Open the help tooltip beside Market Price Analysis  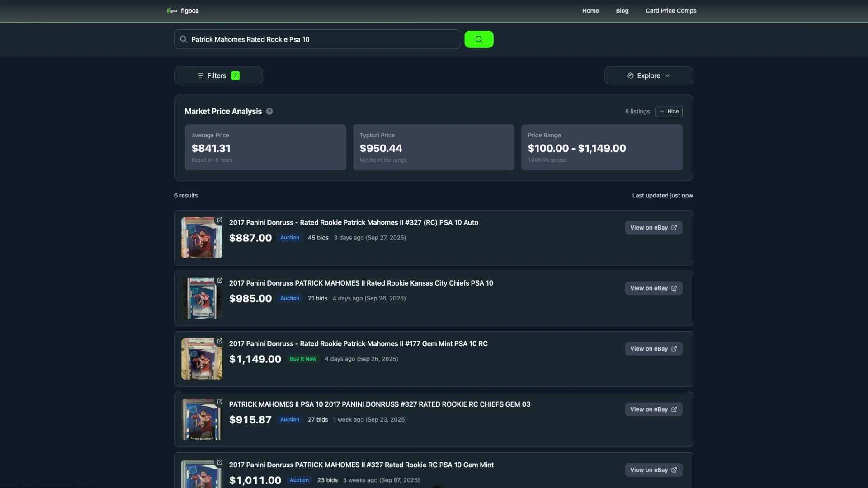pos(269,111)
